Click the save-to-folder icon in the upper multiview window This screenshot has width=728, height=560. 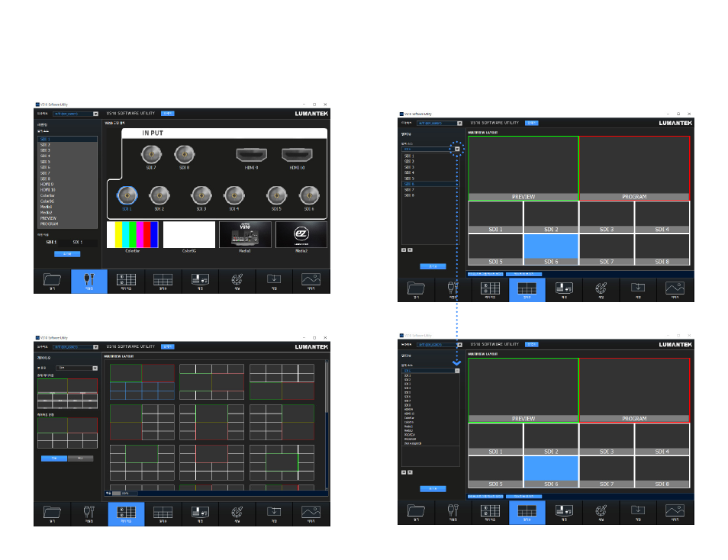click(x=638, y=290)
